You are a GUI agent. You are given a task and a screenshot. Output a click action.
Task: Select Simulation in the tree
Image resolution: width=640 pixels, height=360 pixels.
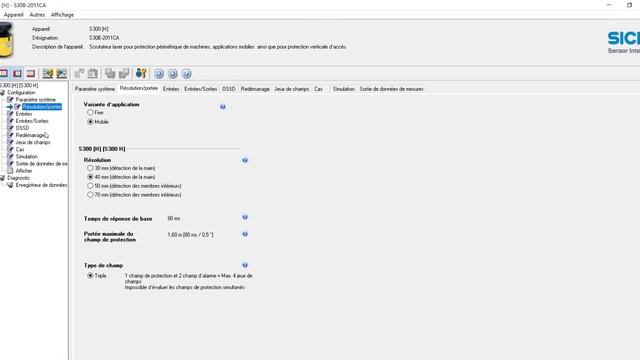tap(27, 157)
